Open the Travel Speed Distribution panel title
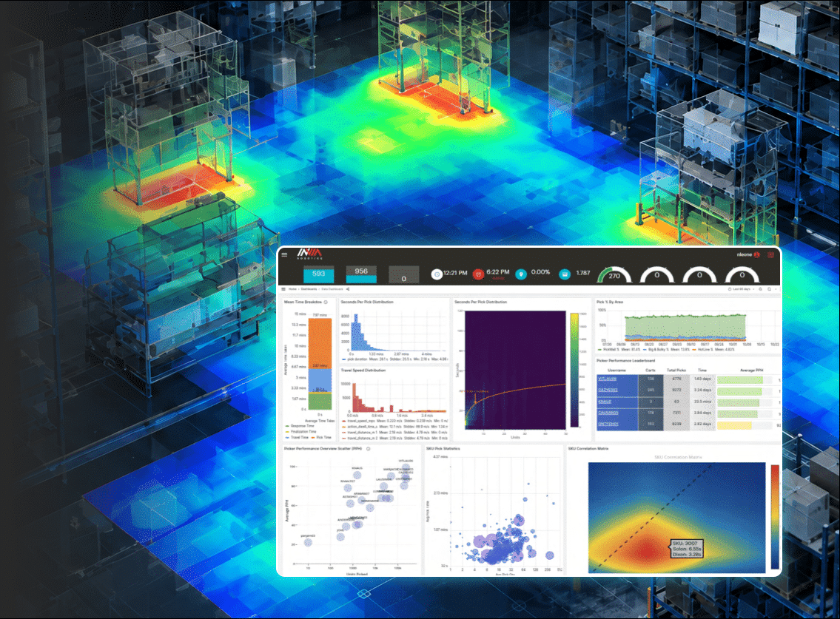This screenshot has height=619, width=840. (363, 370)
